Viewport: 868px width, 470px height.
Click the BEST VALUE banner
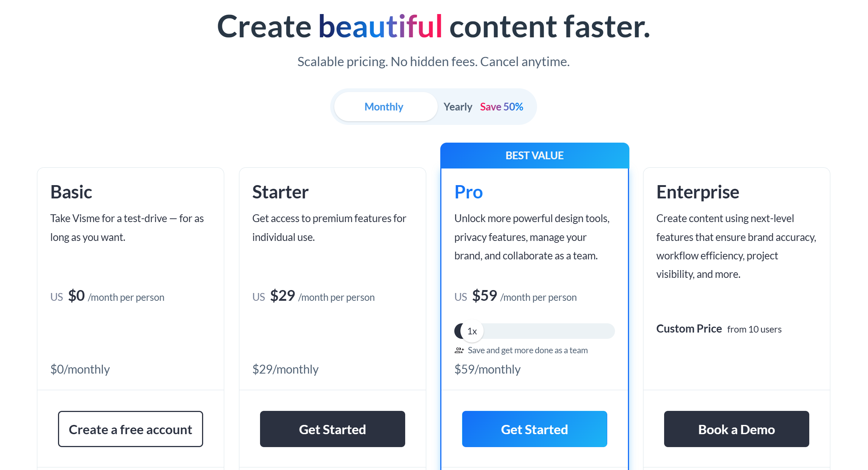(x=534, y=155)
